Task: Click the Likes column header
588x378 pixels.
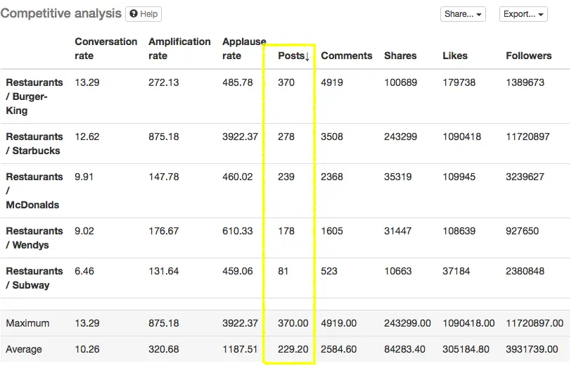Action: point(456,56)
